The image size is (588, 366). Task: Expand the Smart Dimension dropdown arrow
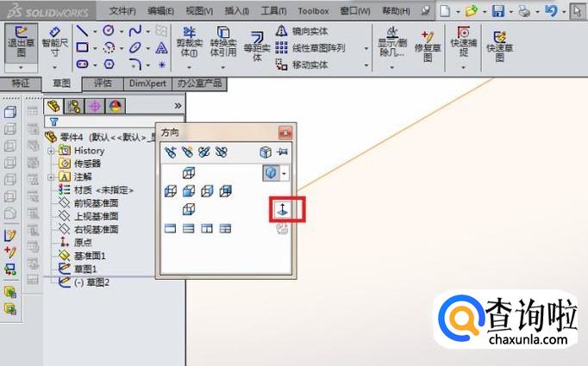coord(55,68)
